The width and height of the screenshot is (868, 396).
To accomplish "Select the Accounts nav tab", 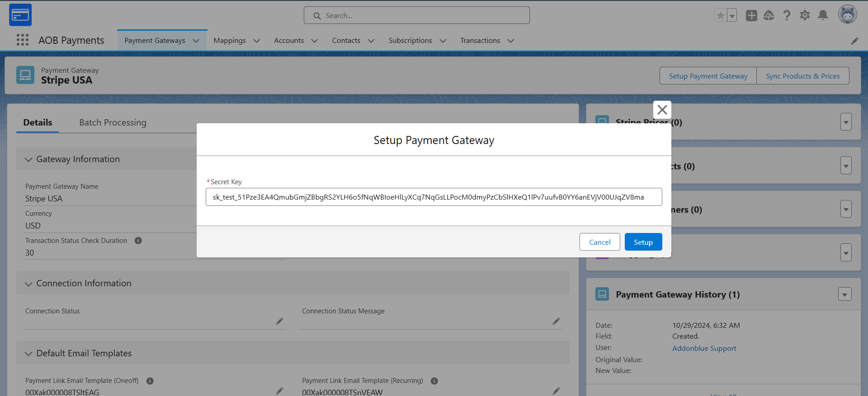I will pos(289,41).
